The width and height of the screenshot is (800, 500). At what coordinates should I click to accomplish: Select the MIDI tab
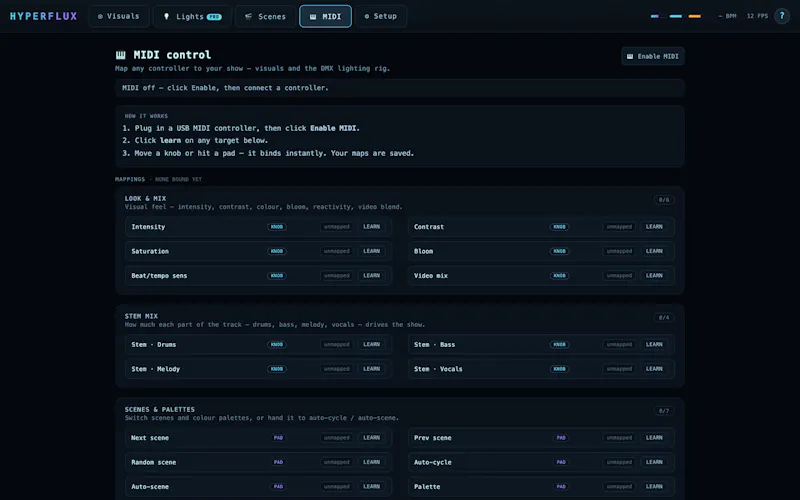point(326,16)
